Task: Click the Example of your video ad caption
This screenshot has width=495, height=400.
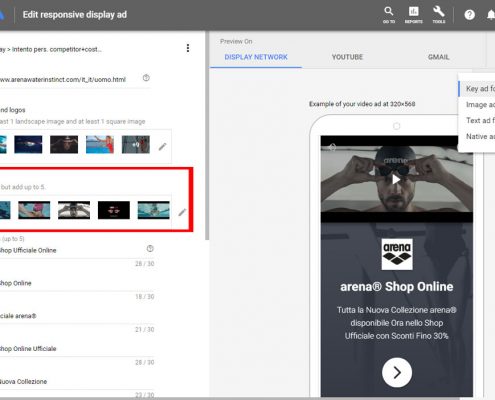Action: (x=362, y=104)
